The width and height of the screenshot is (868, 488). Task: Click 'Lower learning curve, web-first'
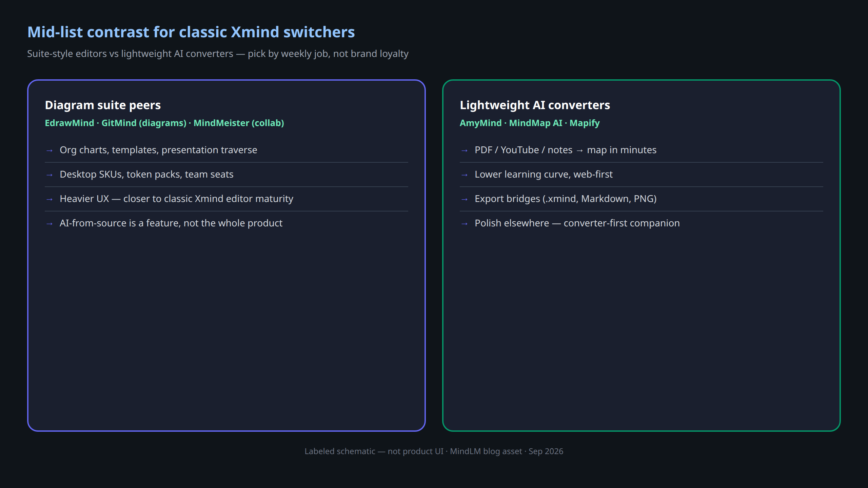pos(544,174)
